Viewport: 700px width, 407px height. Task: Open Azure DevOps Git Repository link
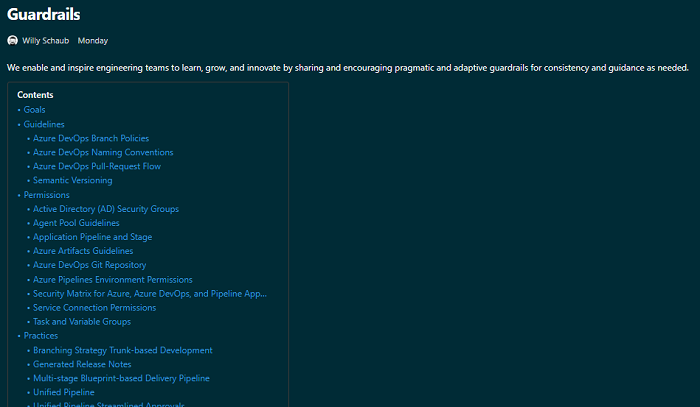[90, 265]
